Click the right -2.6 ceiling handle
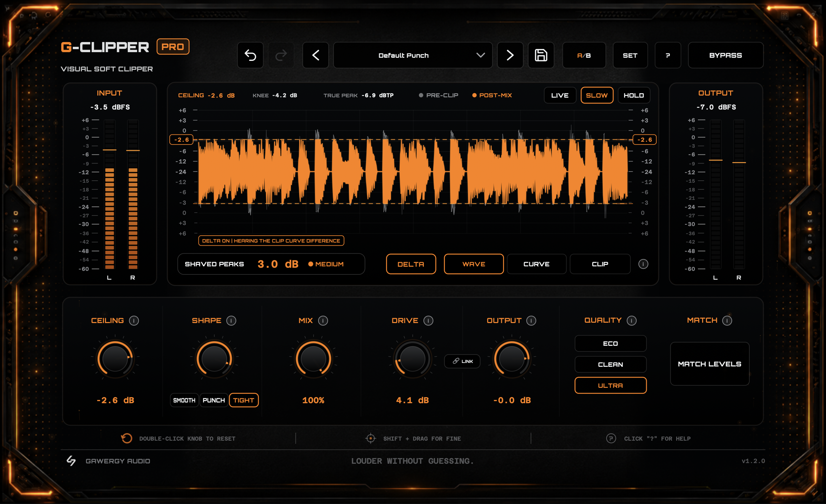The height and width of the screenshot is (504, 826). click(645, 140)
